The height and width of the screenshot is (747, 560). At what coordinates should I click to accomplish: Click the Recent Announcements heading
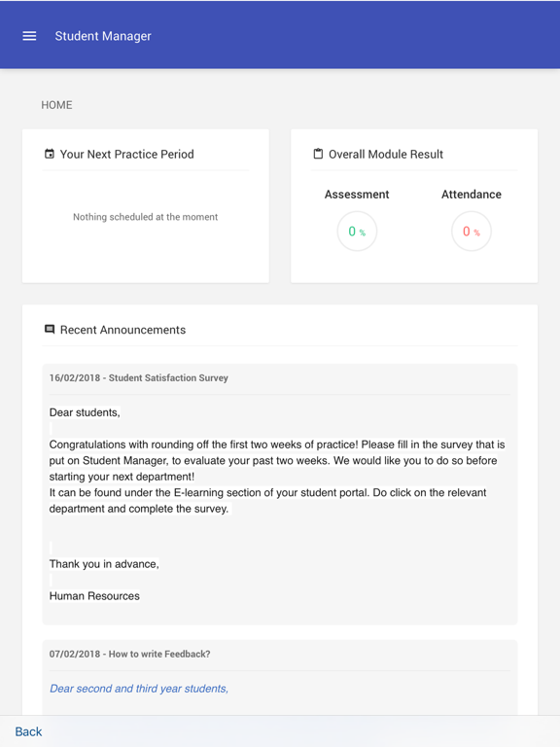point(122,330)
